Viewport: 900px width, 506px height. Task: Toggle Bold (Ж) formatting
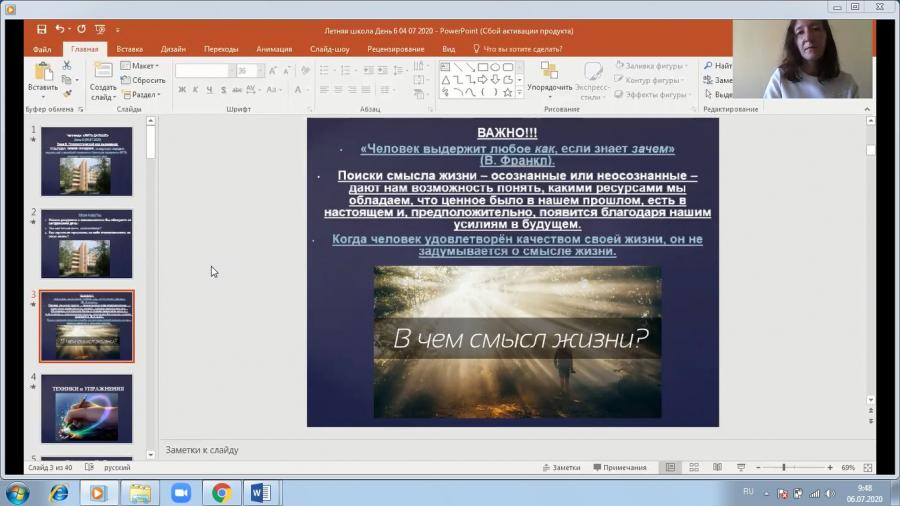[182, 89]
